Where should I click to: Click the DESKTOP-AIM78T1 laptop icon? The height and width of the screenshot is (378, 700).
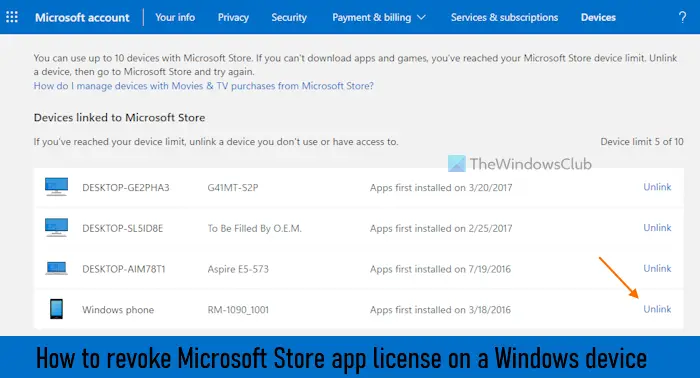(x=56, y=269)
